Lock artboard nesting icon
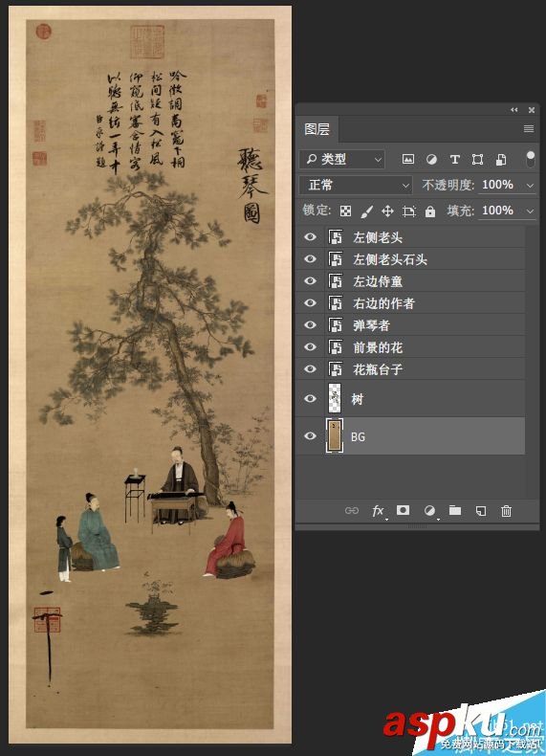 pyautogui.click(x=408, y=211)
